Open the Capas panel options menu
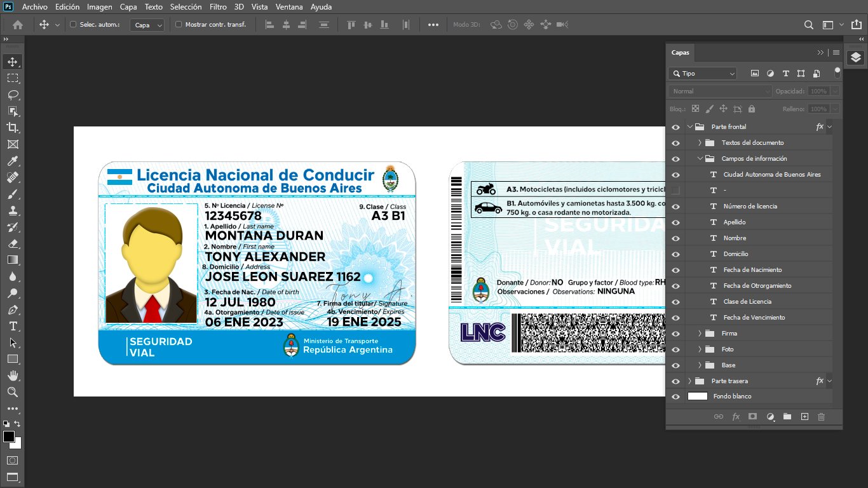868x488 pixels. (x=836, y=53)
